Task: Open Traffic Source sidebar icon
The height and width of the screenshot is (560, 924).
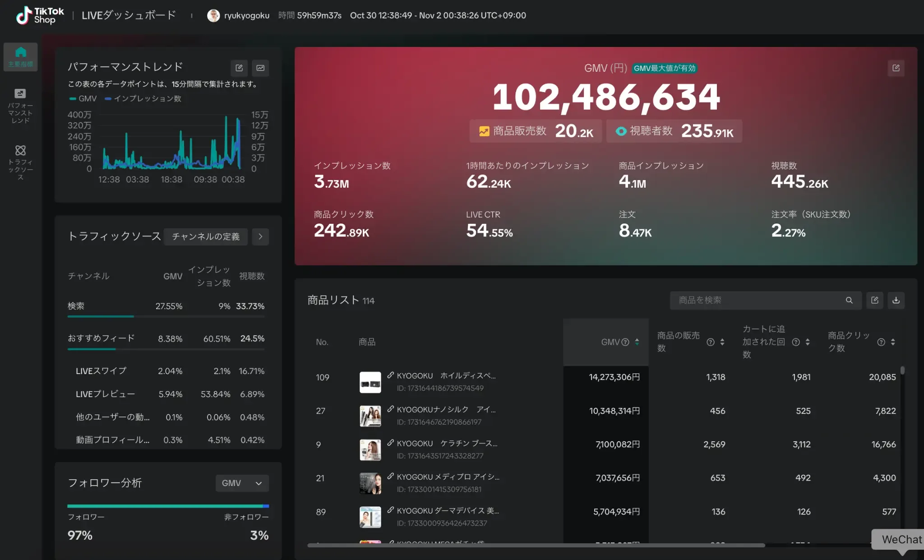Action: [20, 162]
